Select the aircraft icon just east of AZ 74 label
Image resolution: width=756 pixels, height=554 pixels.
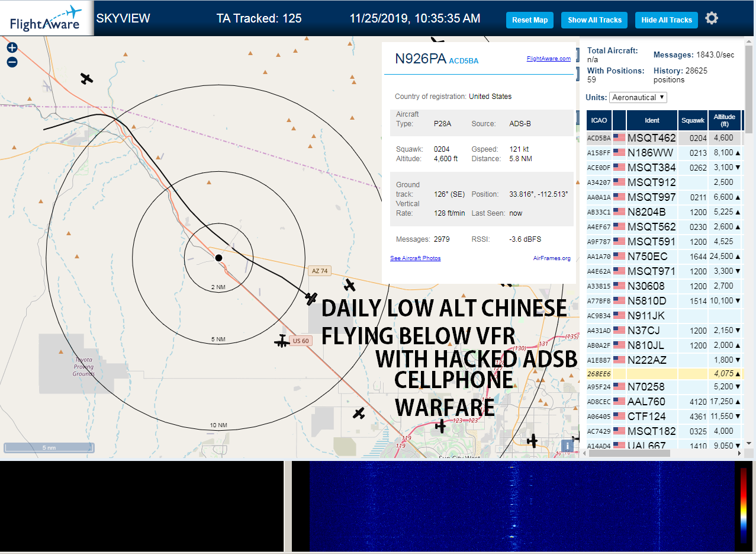click(350, 286)
